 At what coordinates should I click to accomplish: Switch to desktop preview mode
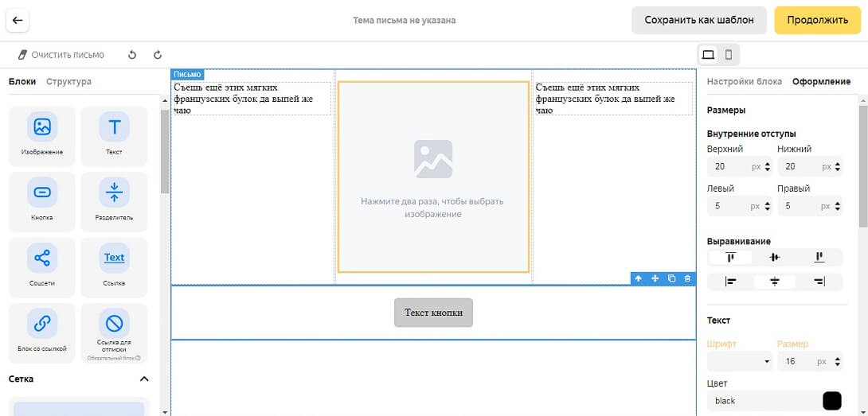click(708, 55)
